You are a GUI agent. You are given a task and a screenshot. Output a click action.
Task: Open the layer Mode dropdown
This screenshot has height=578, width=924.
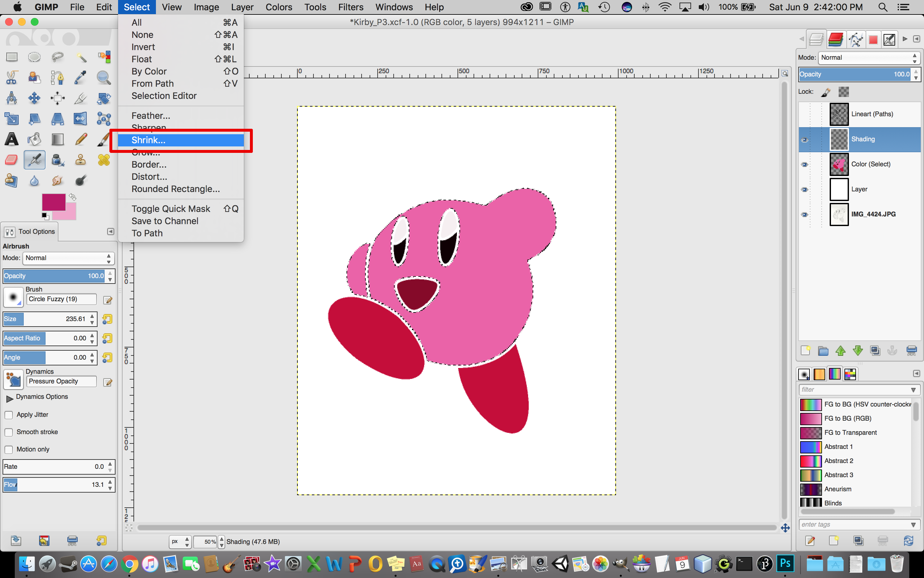click(x=869, y=58)
